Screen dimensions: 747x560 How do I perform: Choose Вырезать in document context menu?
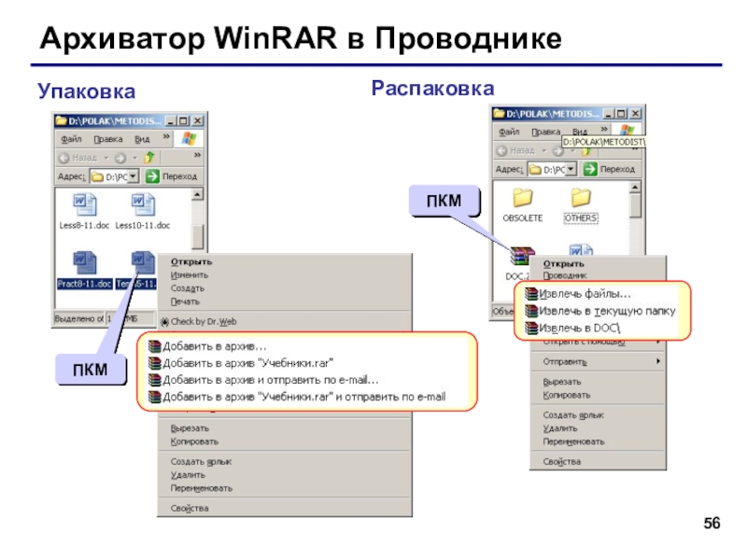pyautogui.click(x=190, y=428)
